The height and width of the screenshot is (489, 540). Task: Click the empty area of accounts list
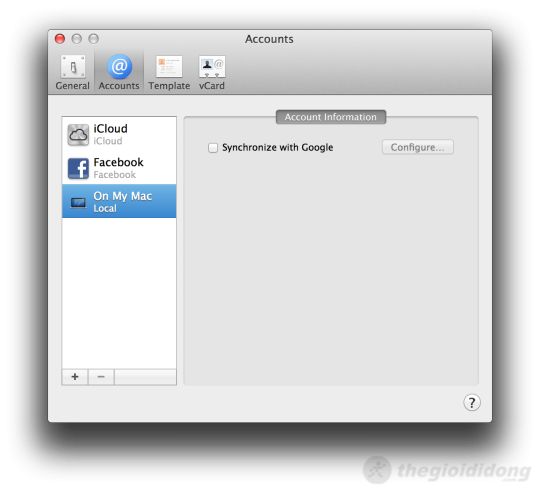(x=119, y=293)
